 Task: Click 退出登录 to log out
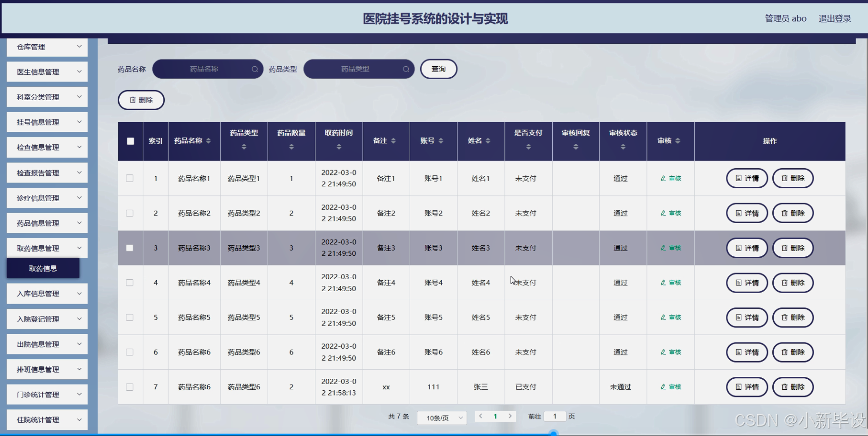834,18
